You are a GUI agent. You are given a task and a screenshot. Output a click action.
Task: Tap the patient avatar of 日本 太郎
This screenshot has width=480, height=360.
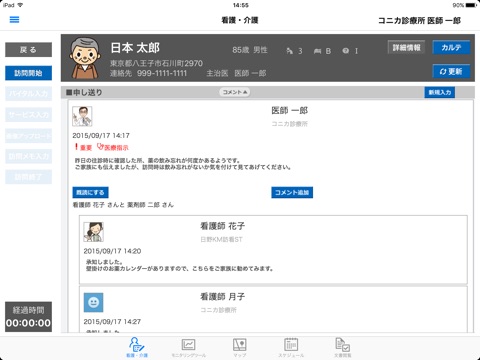[x=85, y=58]
